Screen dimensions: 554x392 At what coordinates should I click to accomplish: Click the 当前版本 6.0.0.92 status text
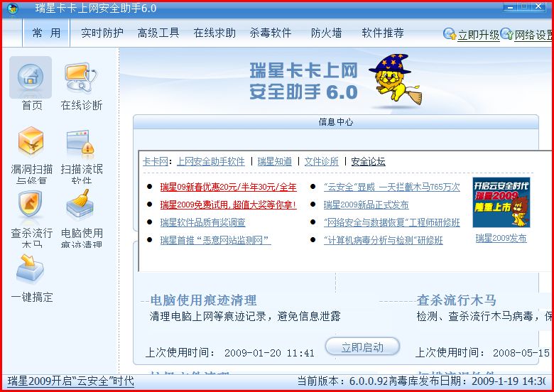pyautogui.click(x=342, y=381)
